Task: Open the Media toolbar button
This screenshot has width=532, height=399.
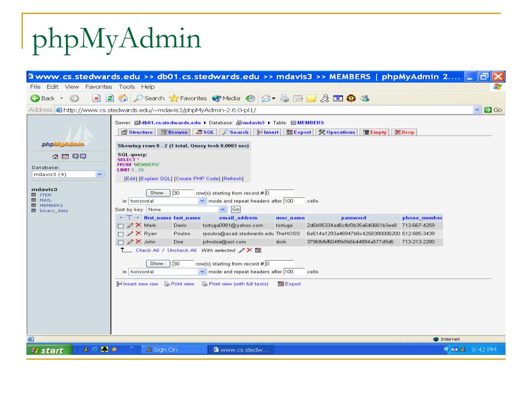Action: [x=226, y=98]
